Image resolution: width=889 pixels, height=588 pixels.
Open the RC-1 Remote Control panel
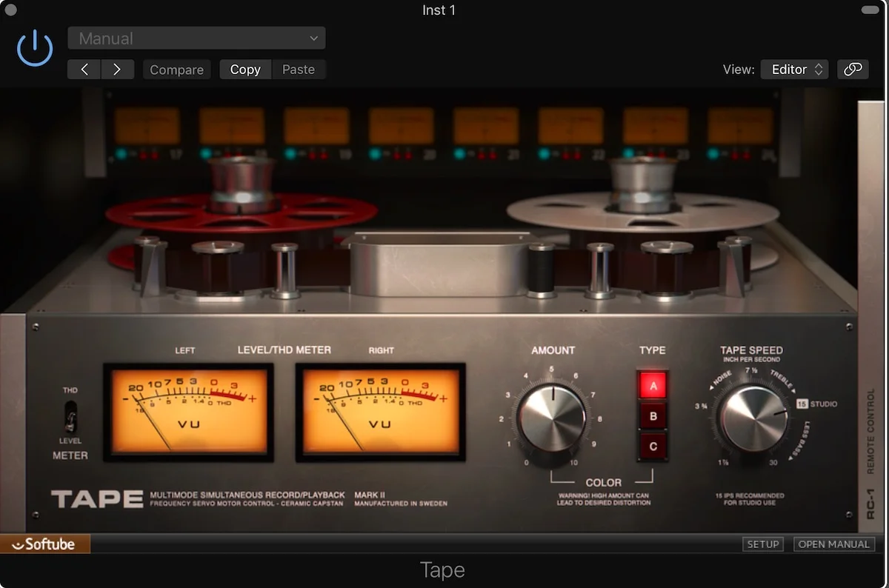[872, 317]
